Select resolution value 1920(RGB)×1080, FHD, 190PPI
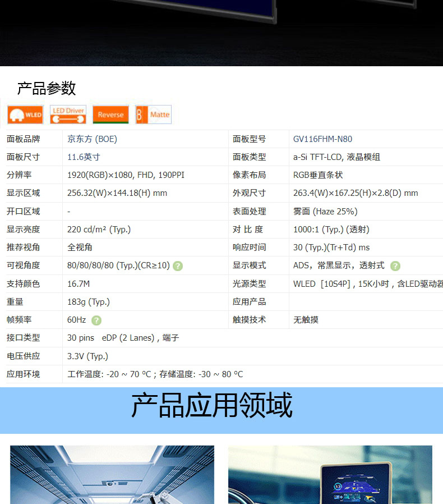 tap(126, 175)
